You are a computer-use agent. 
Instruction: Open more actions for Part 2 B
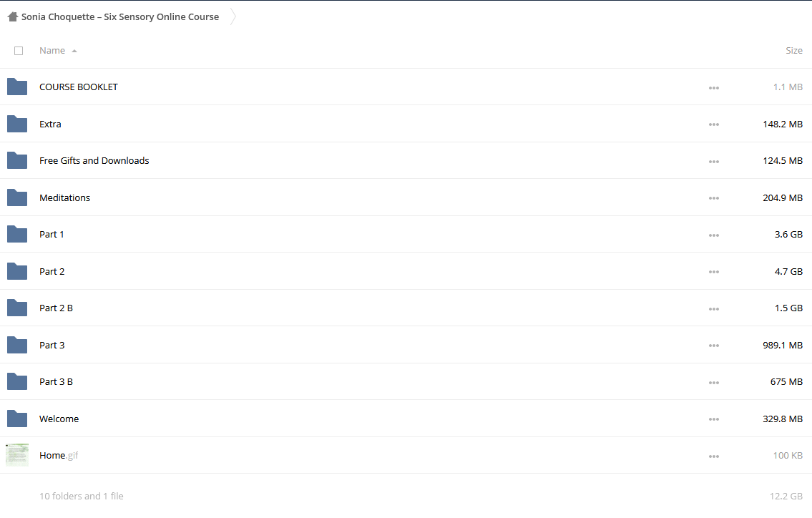tap(713, 309)
